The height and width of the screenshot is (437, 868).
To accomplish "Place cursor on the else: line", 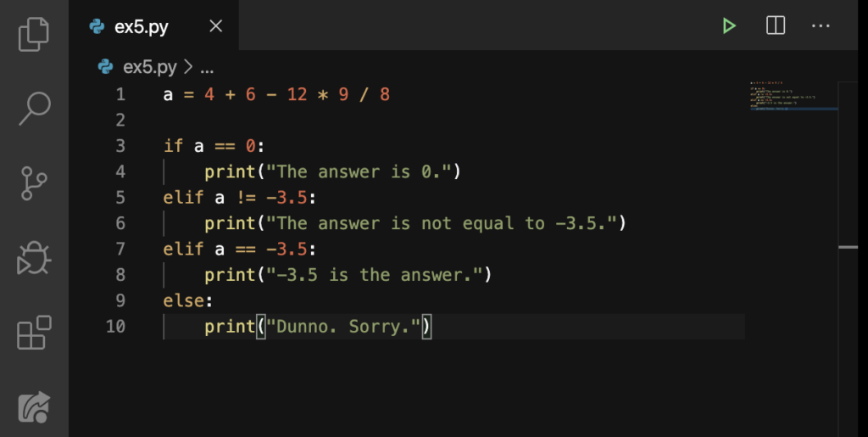I will (x=187, y=300).
